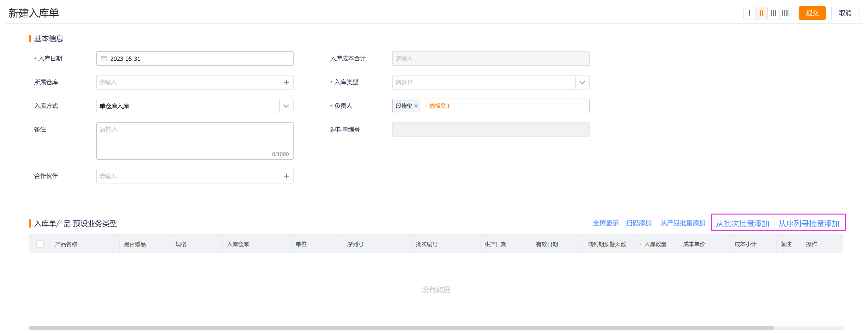
Task: Click the 取消 button
Action: 845,13
